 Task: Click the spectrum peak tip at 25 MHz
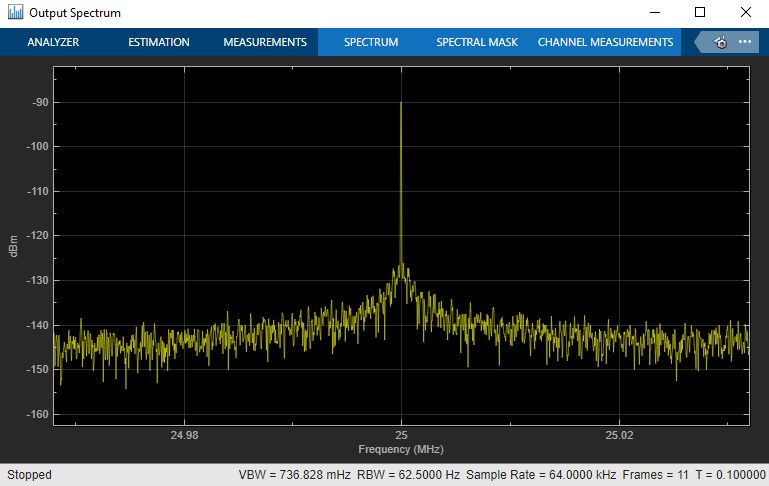[401, 103]
